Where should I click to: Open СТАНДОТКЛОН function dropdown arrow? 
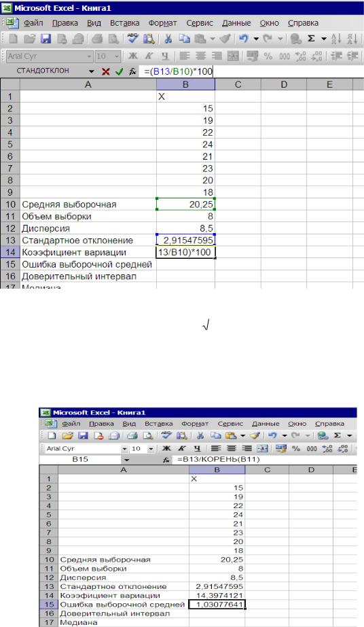(x=92, y=71)
